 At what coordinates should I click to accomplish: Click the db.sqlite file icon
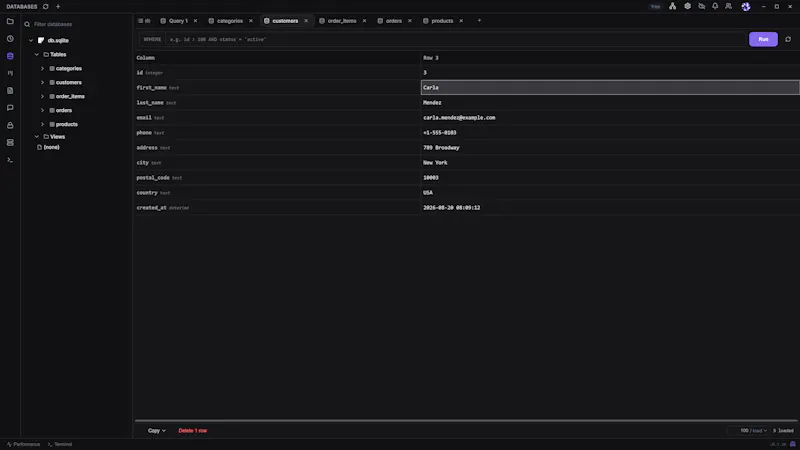point(41,40)
